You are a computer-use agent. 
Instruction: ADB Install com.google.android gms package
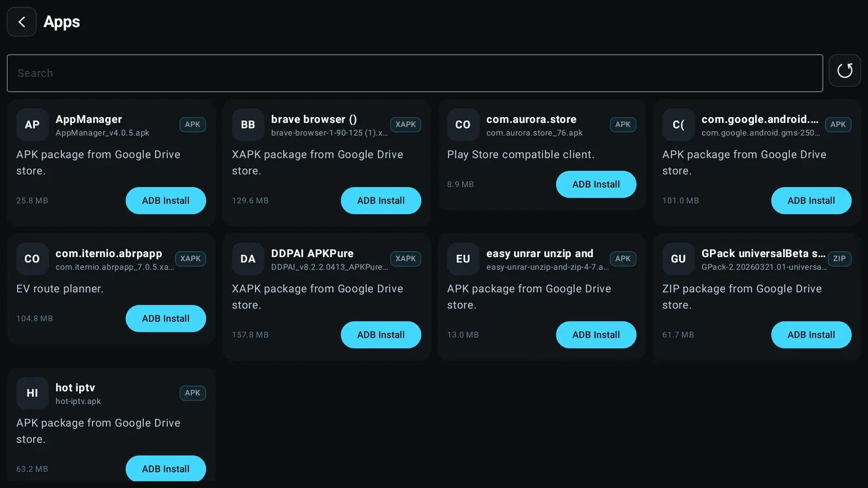811,201
